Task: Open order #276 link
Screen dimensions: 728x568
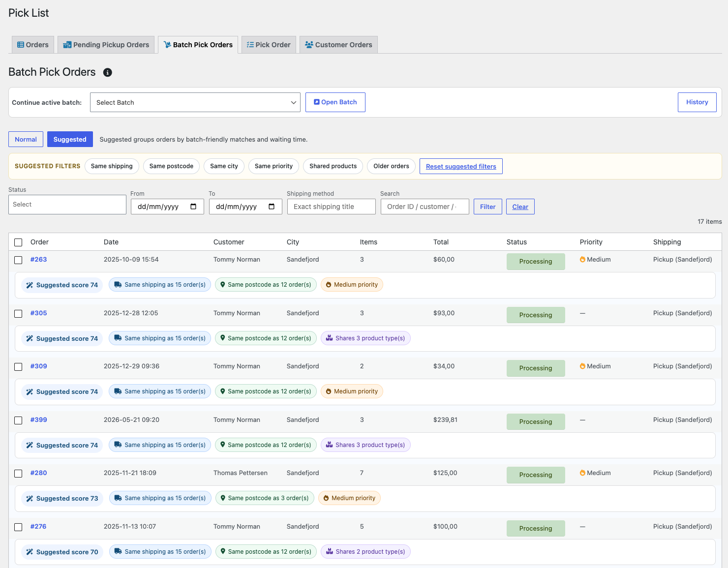Action: (38, 526)
